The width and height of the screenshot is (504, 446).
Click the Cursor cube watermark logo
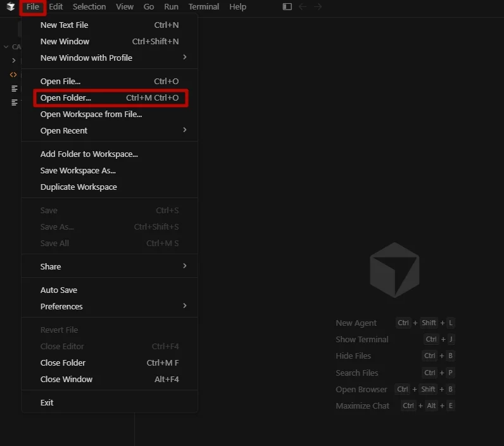tap(394, 270)
